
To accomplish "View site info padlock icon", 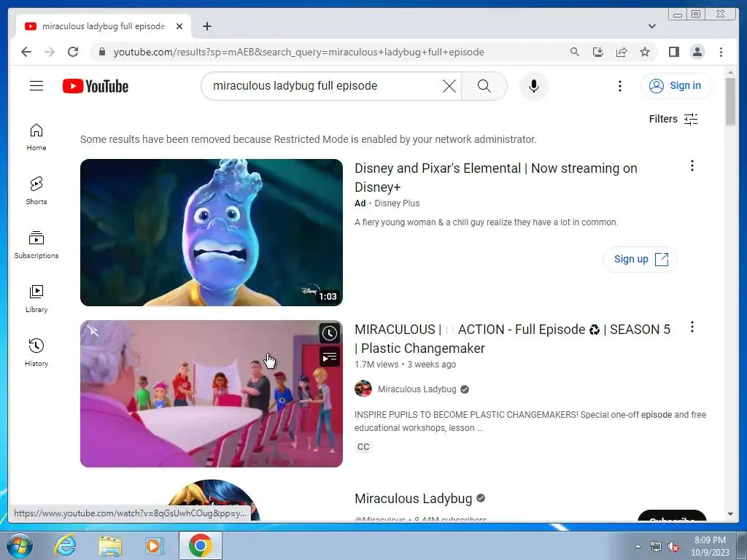I will point(102,52).
